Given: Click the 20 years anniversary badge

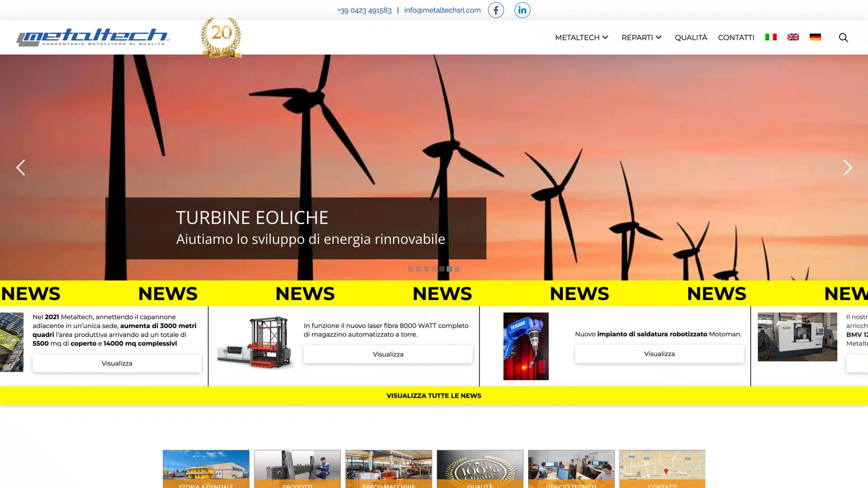Looking at the screenshot, I should [221, 38].
